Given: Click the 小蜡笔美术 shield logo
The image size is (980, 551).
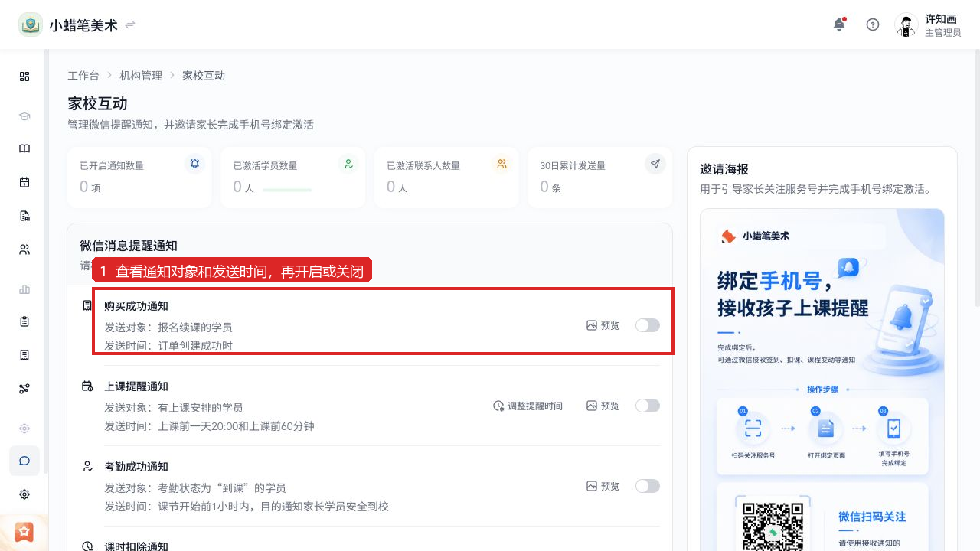Looking at the screenshot, I should pos(31,24).
